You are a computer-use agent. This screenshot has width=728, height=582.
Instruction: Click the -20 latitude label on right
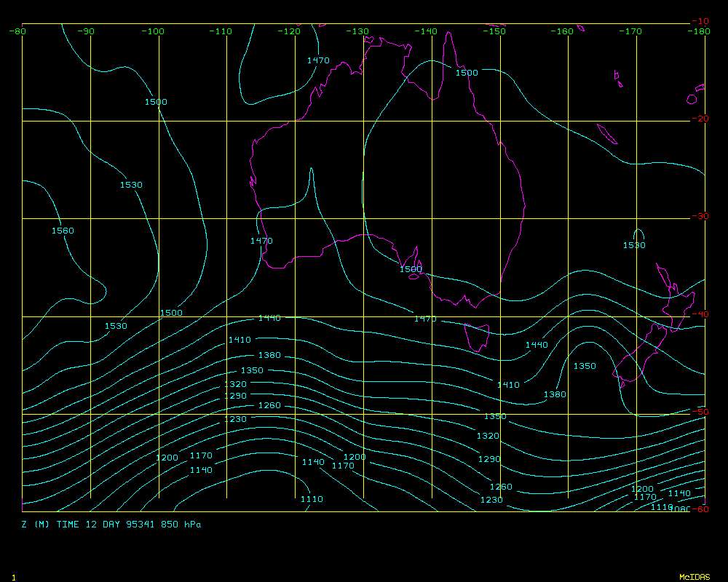point(700,119)
